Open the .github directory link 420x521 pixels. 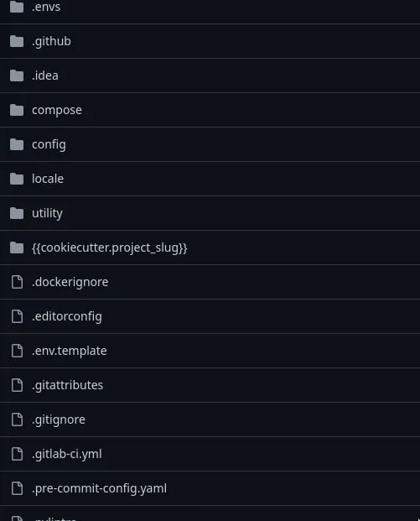pos(51,42)
